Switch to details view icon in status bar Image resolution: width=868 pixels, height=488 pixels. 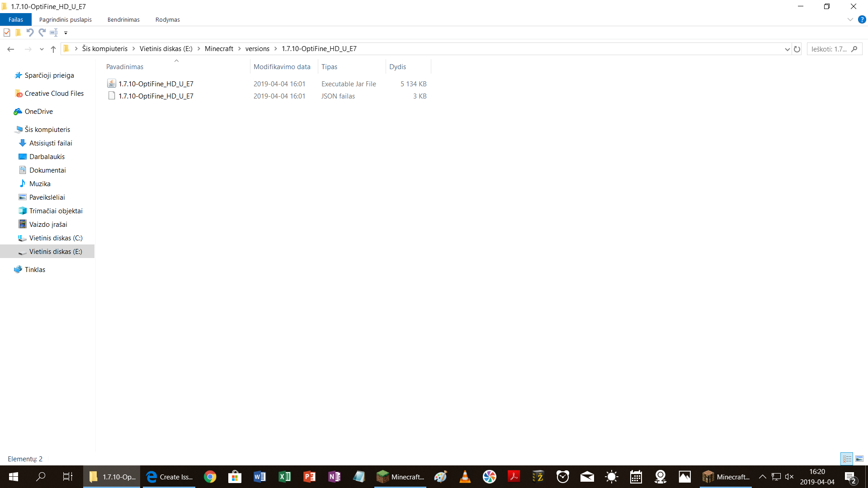pyautogui.click(x=847, y=459)
